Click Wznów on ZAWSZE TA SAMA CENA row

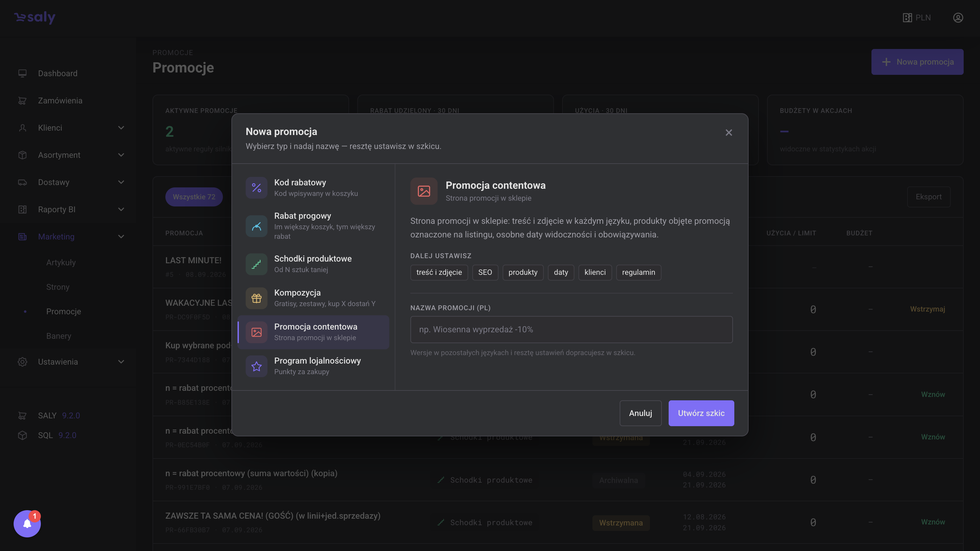point(933,522)
